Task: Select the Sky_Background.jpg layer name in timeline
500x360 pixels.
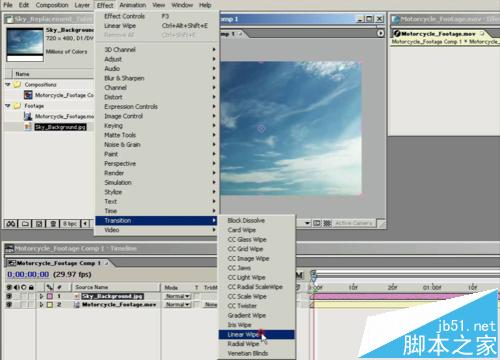Action: [113, 296]
